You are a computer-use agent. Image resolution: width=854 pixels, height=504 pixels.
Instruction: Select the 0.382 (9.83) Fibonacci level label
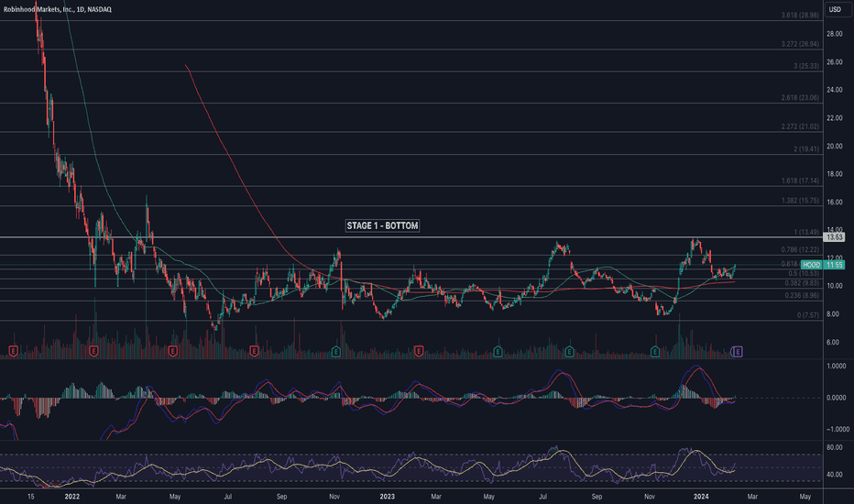pos(801,283)
